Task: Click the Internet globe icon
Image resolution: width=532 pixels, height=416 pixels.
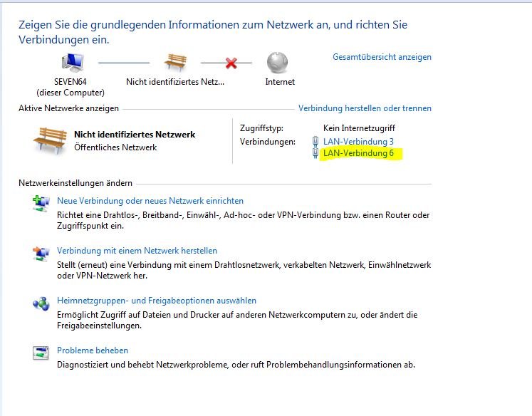Action: tap(277, 63)
